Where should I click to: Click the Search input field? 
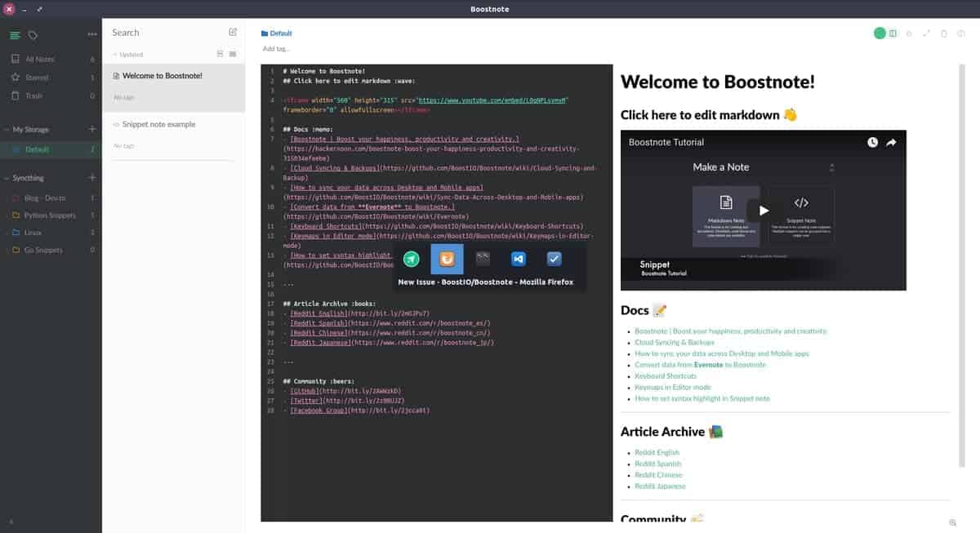tap(163, 33)
